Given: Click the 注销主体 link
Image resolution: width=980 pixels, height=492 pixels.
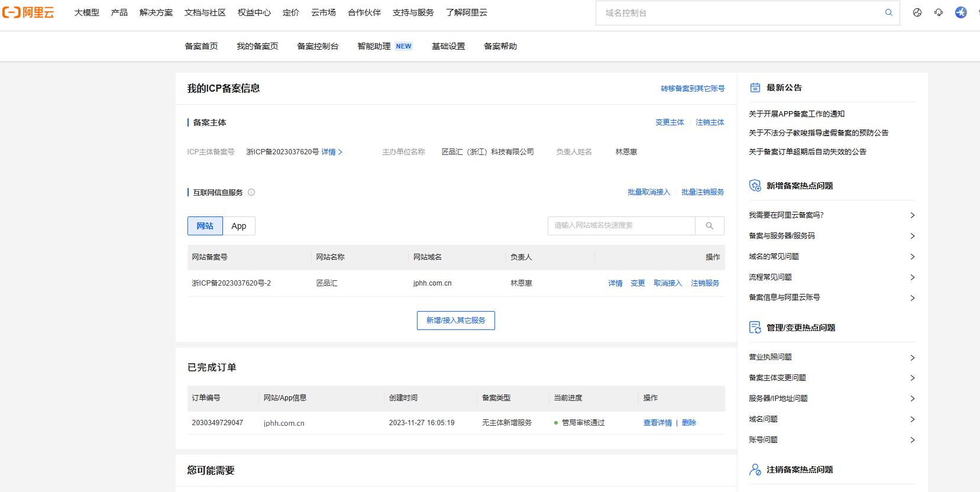Looking at the screenshot, I should tap(710, 122).
